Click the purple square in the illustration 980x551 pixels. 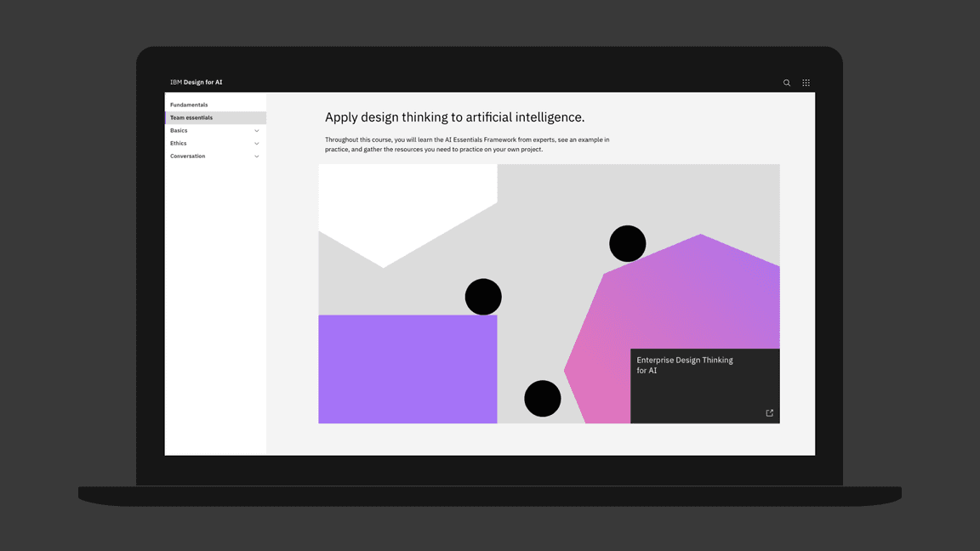point(407,369)
